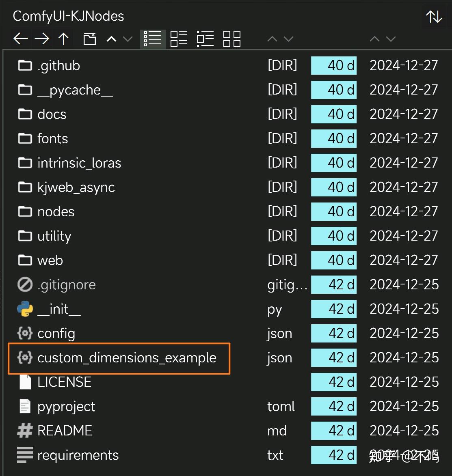The width and height of the screenshot is (452, 476).
Task: Select the two-column tiles view
Action: (x=179, y=39)
